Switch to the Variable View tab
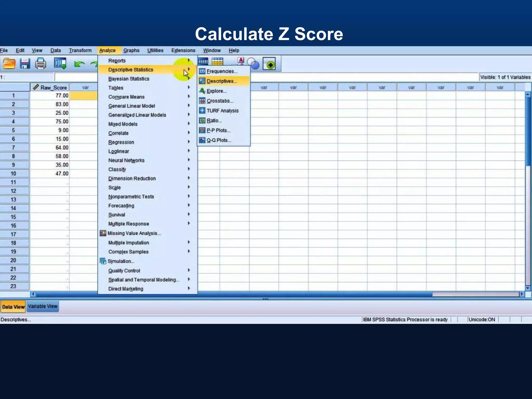 43,307
